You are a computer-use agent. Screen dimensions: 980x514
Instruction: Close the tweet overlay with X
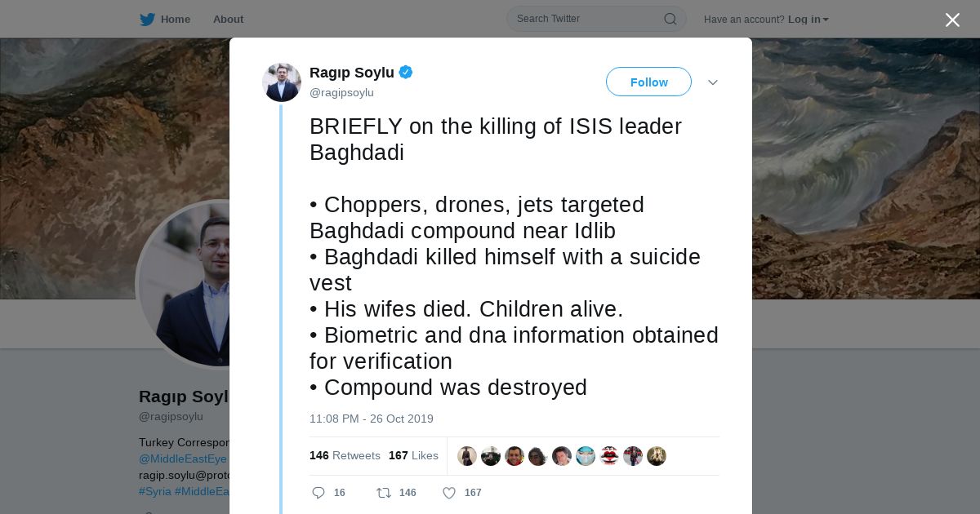click(952, 20)
